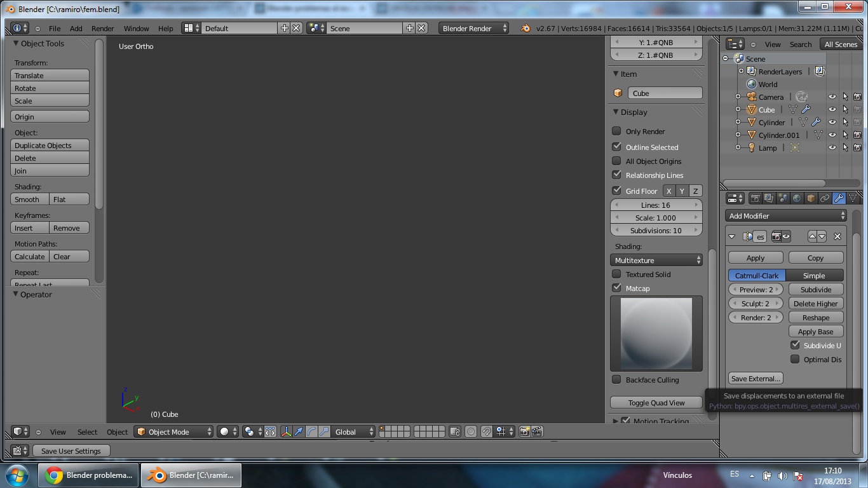This screenshot has width=868, height=488.
Task: Open the Render Layers properties tab
Action: 769,198
